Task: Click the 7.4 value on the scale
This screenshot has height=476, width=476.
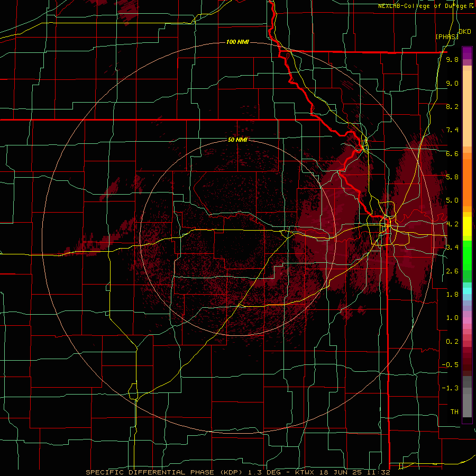Action: click(x=452, y=130)
